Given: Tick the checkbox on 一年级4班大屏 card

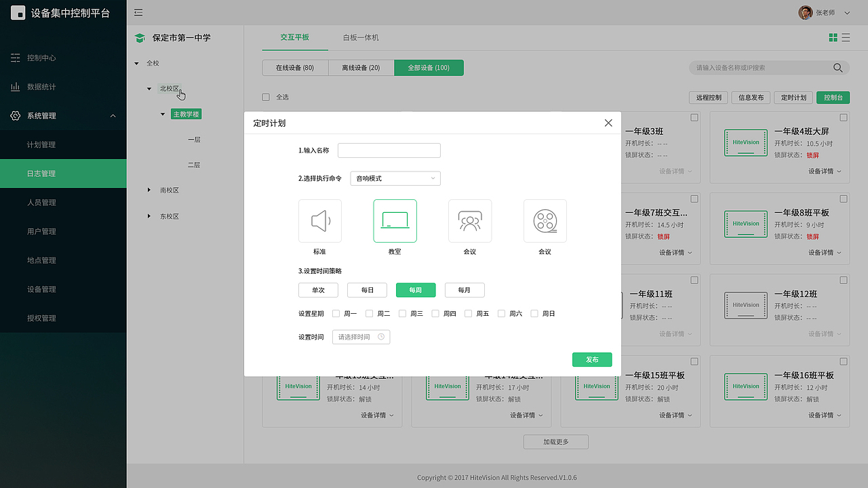Looking at the screenshot, I should (x=843, y=117).
